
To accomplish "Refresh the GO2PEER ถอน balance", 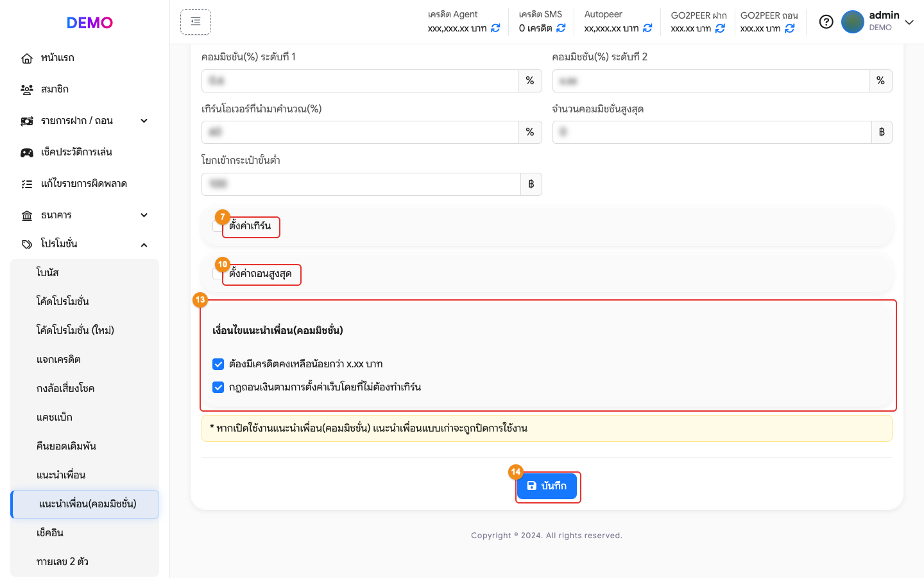I will [x=790, y=28].
